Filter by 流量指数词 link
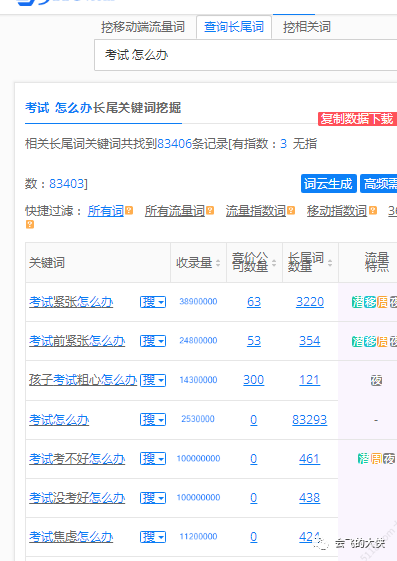This screenshot has width=397, height=561. [255, 211]
